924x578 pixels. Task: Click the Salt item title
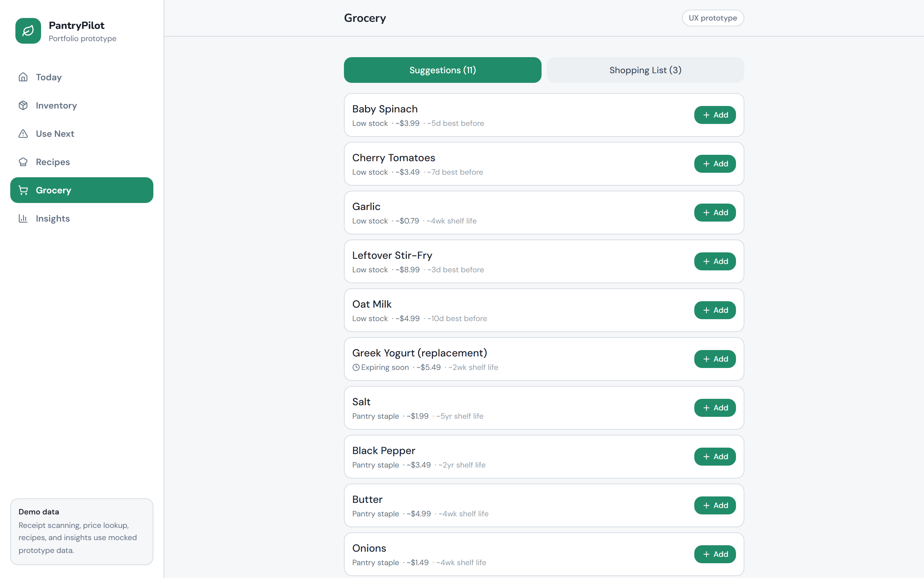(x=361, y=402)
